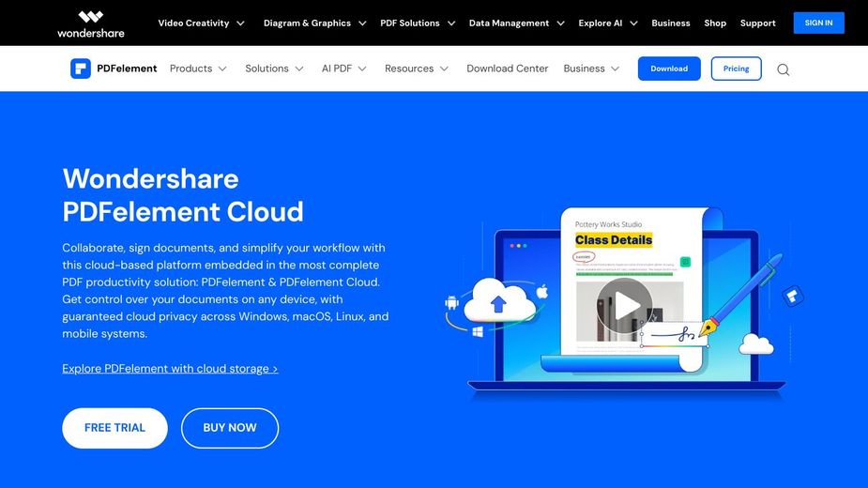Click the Pricing button

736,69
